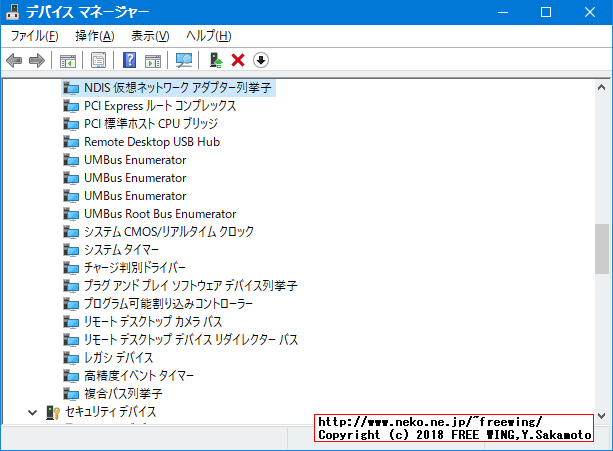Click the red X Uninstall device icon
The height and width of the screenshot is (451, 613).
click(238, 61)
